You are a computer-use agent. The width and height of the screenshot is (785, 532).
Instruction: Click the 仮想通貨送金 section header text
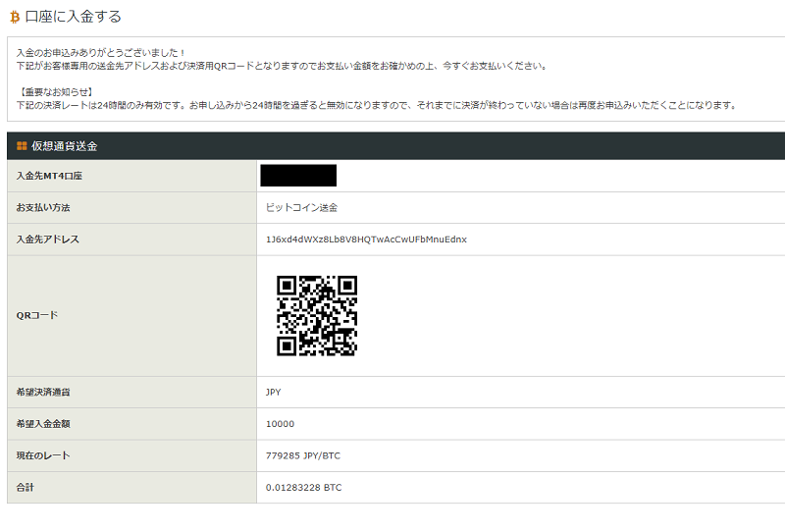point(64,146)
